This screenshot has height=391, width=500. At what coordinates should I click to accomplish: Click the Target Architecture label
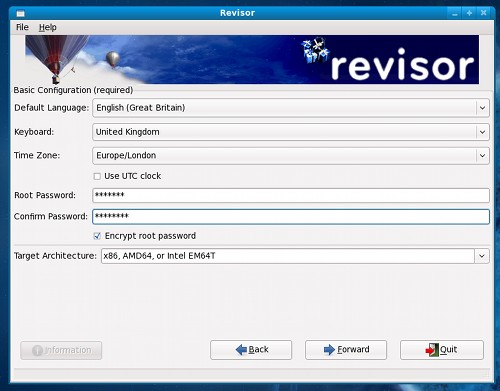(55, 256)
